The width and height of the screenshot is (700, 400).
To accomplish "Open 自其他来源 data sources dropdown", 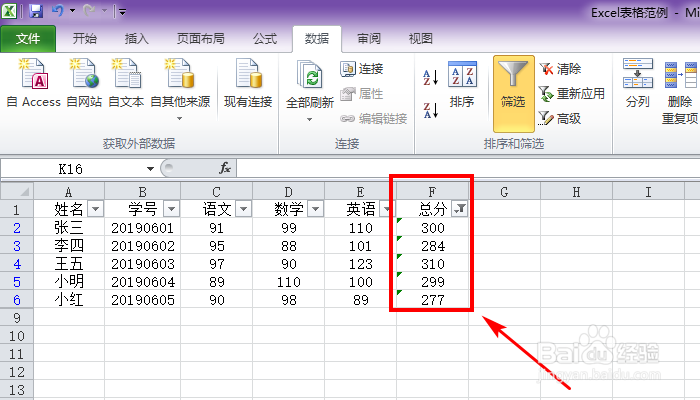I will coord(180,89).
